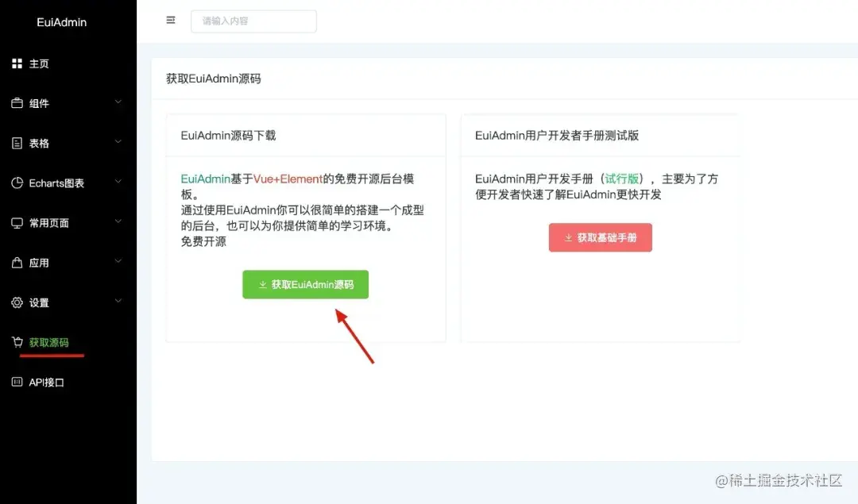Expand the 设置 menu chevron
The image size is (858, 504).
pyautogui.click(x=118, y=301)
